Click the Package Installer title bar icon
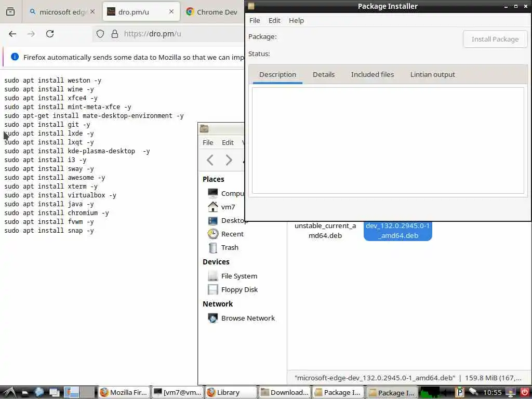 click(x=251, y=6)
